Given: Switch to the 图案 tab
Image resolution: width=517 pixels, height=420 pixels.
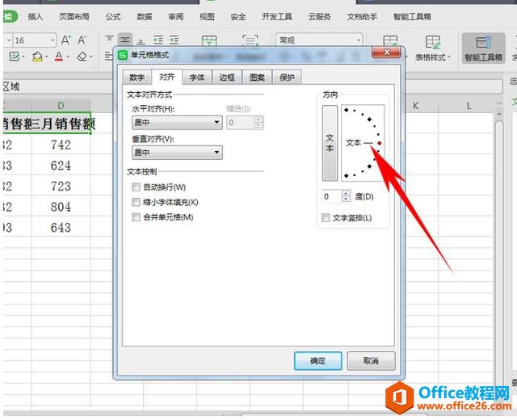Looking at the screenshot, I should tap(257, 78).
